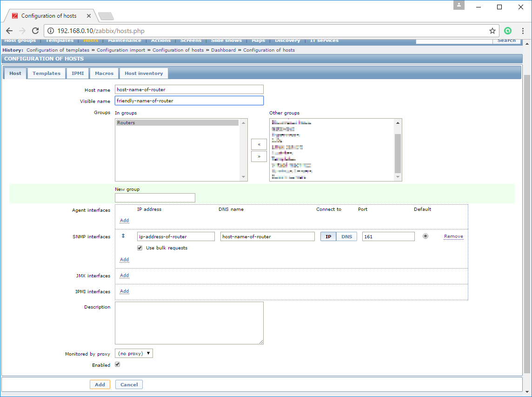Click the Host name input field
This screenshot has width=532, height=397.
189,90
